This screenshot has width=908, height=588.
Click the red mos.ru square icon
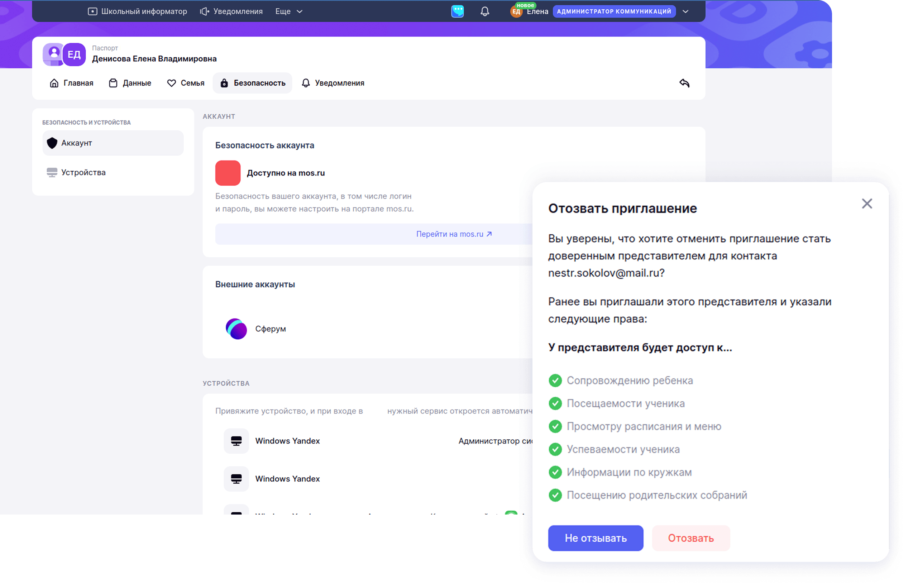pos(228,173)
